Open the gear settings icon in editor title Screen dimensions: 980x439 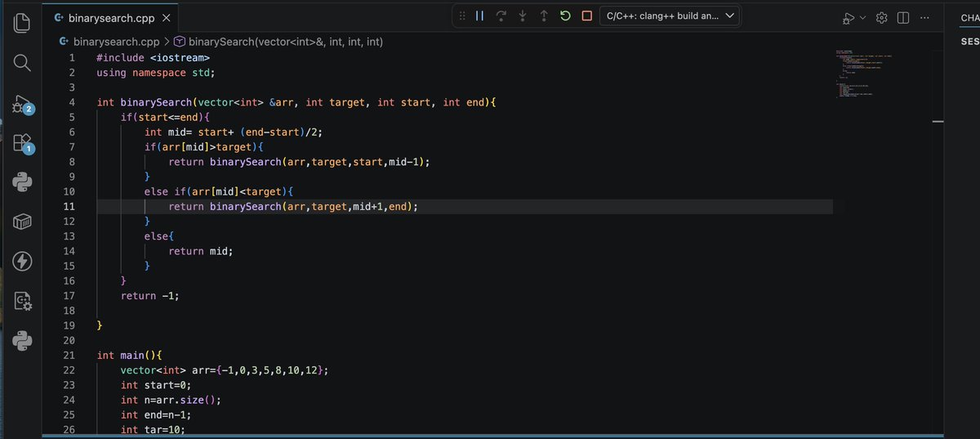pyautogui.click(x=882, y=18)
